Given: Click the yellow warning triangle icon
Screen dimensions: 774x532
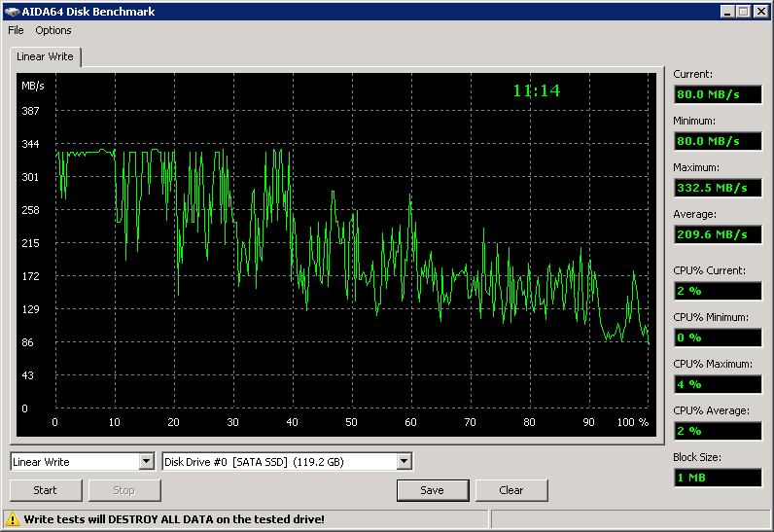Looking at the screenshot, I should coord(13,519).
